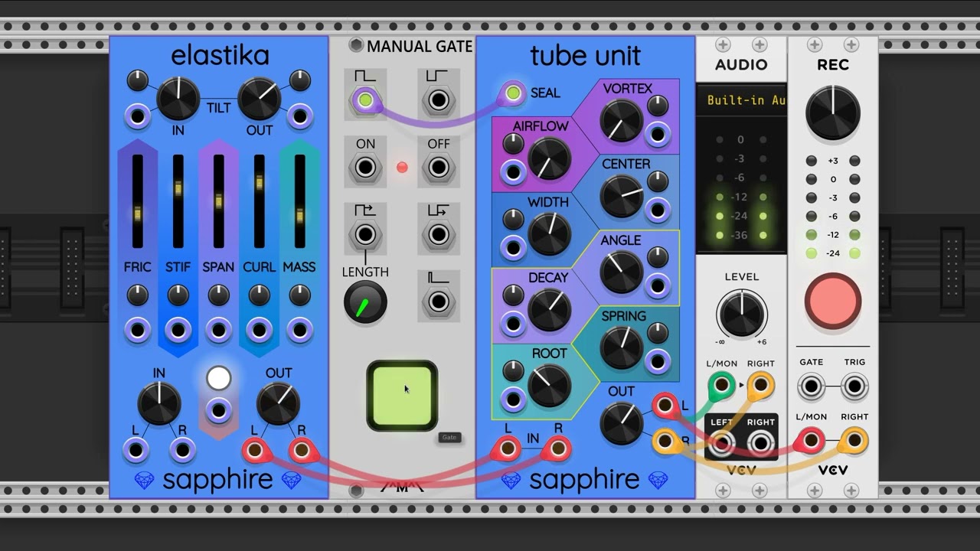Click the REC module gain knob
The width and height of the screenshot is (980, 551).
[833, 113]
